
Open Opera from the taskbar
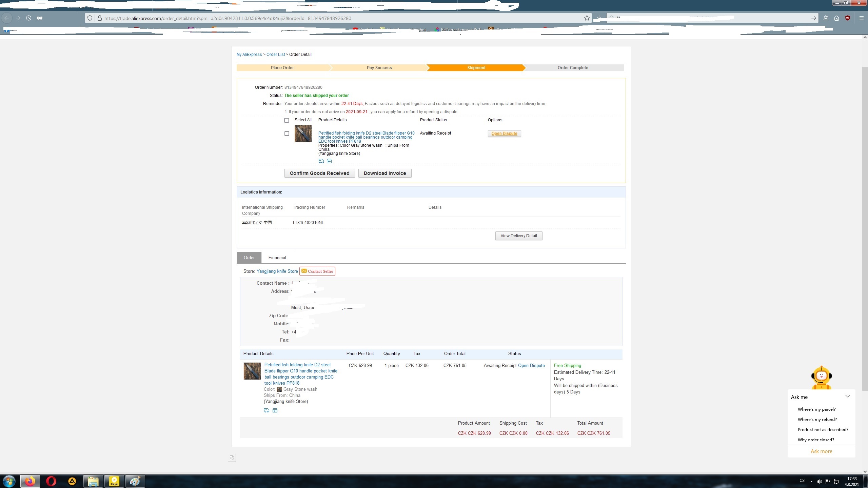click(51, 481)
